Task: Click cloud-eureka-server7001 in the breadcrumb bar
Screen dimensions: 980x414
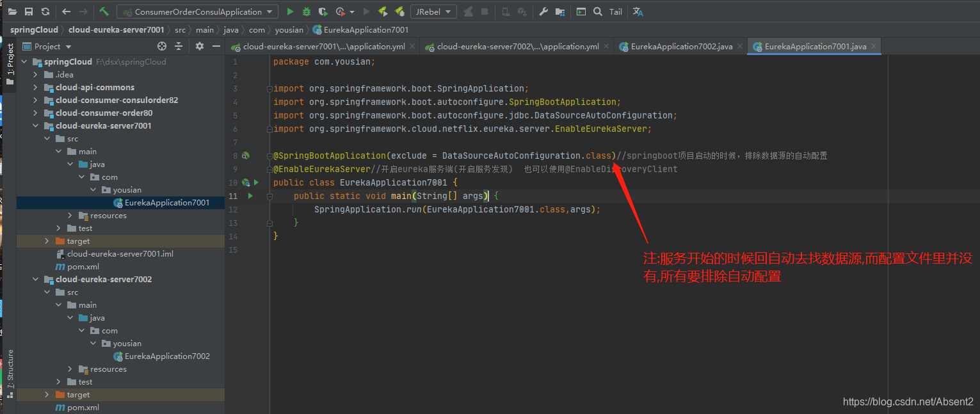Action: pos(116,29)
